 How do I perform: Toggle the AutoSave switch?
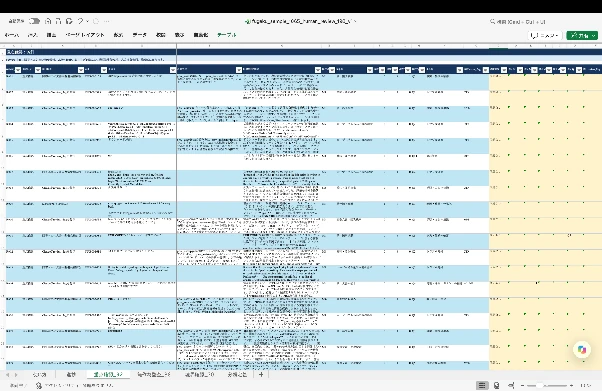pos(34,21)
